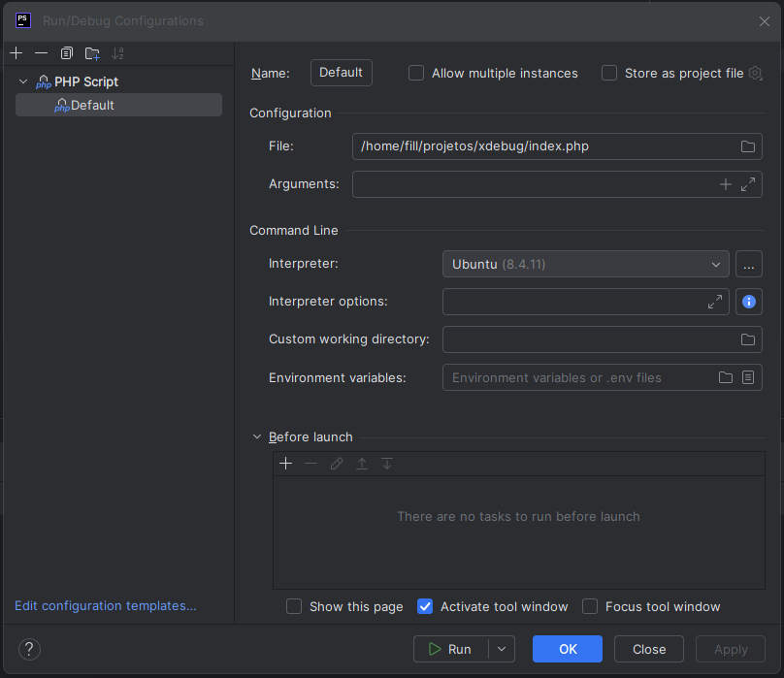The image size is (784, 678).
Task: Click the Custom working directory field
Action: coord(588,339)
